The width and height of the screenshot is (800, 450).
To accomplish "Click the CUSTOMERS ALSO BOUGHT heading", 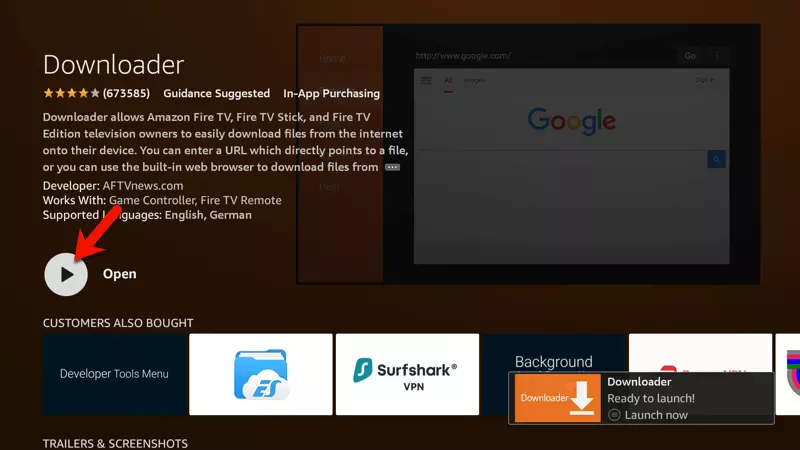I will click(x=118, y=323).
